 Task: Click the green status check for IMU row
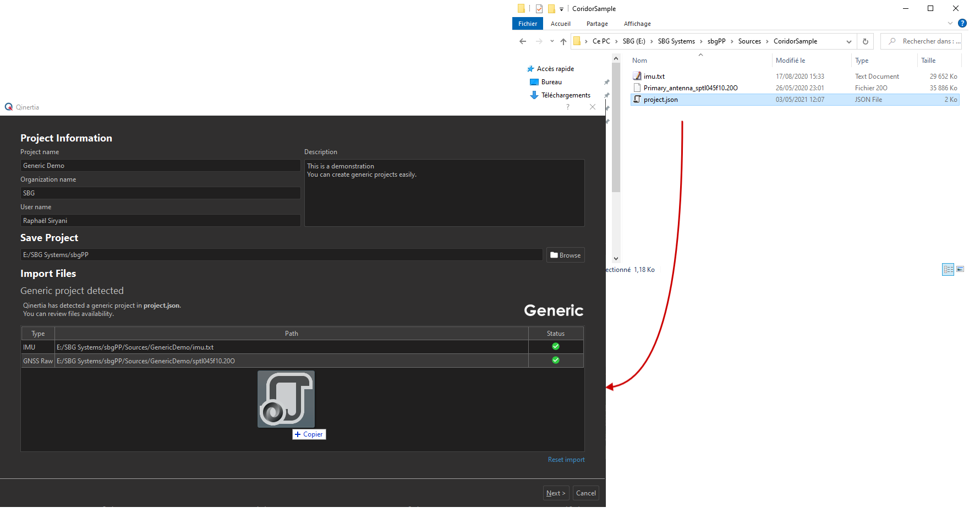555,346
